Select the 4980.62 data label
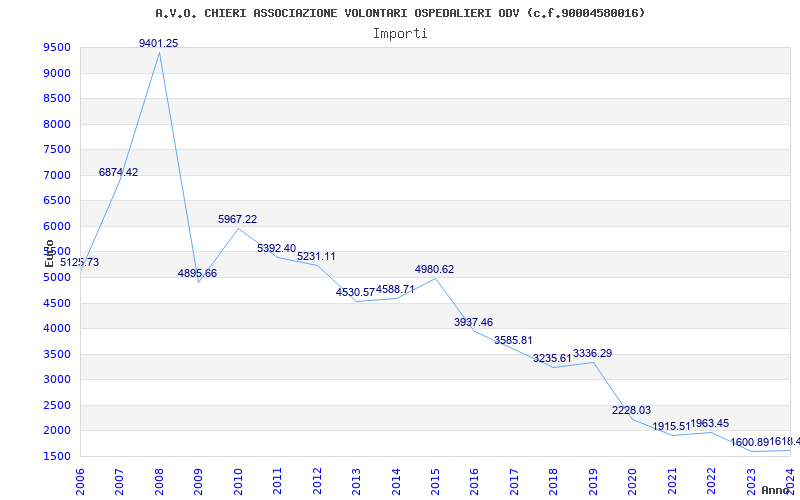Viewport: 800px width, 500px height. (434, 269)
